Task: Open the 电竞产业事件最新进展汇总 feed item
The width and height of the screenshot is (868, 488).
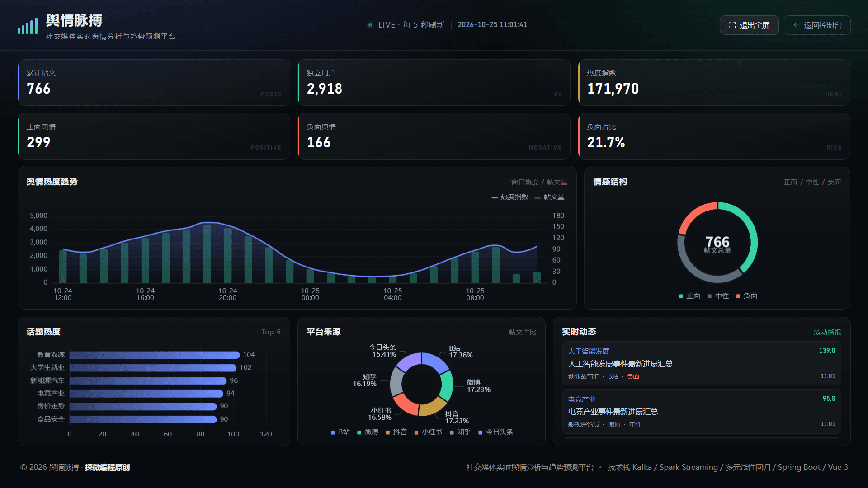Action: 702,411
